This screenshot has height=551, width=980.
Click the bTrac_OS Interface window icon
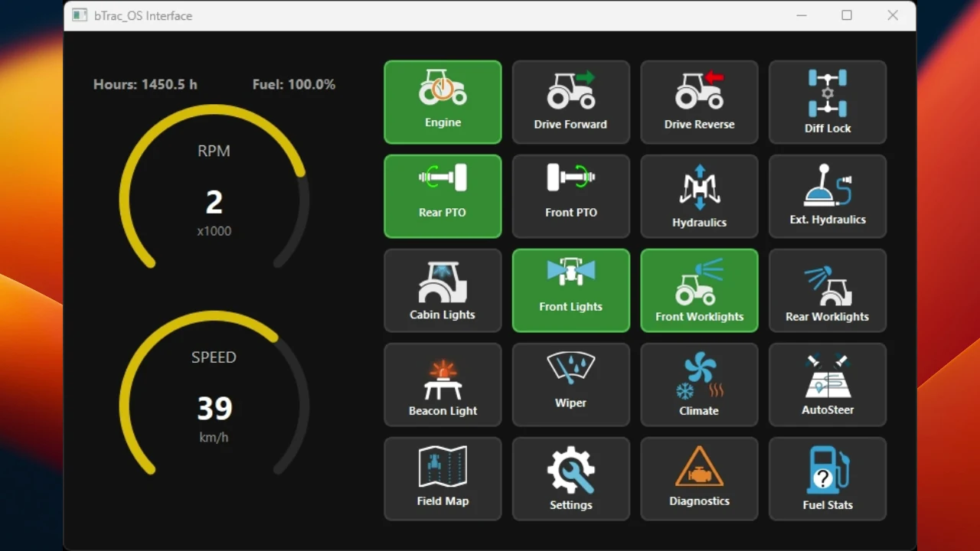click(80, 15)
